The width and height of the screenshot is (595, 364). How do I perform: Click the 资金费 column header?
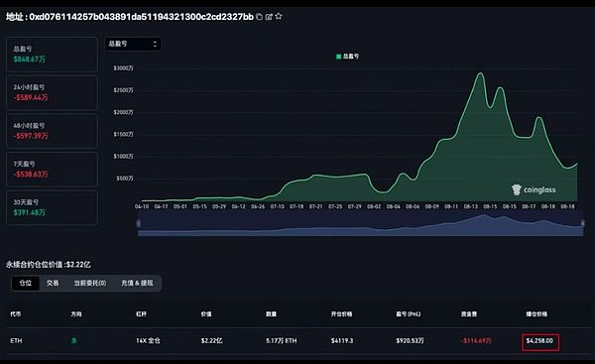point(469,313)
